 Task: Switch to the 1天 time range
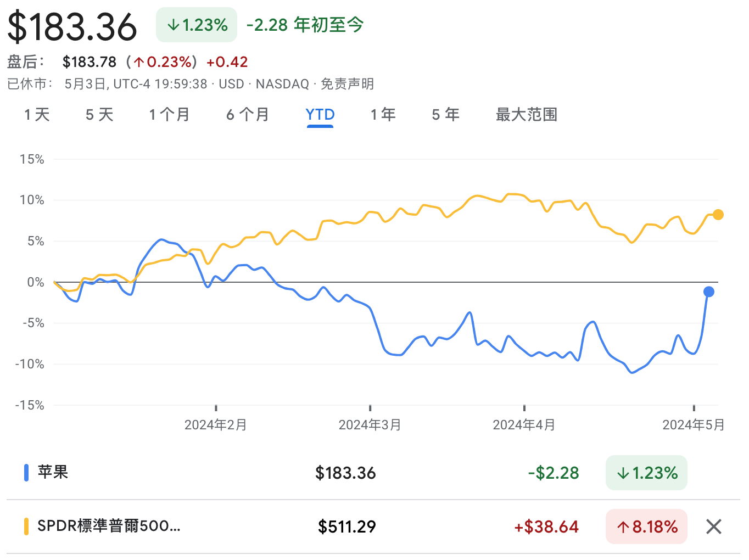click(x=36, y=115)
